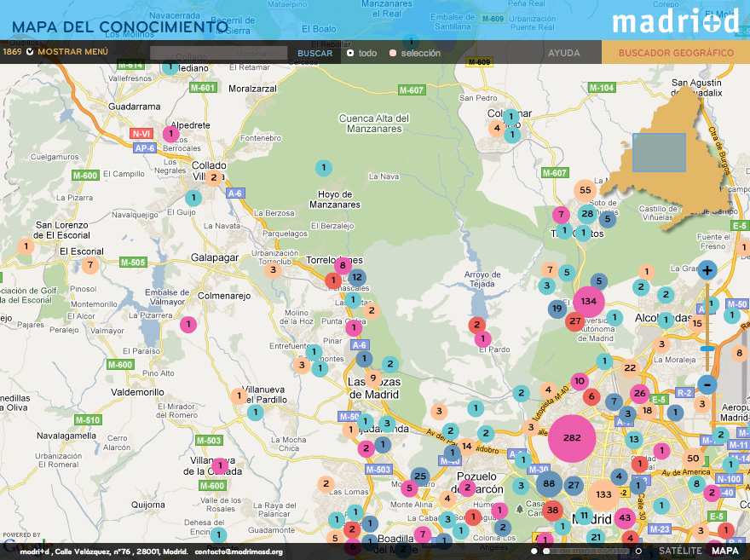Viewport: 750px width, 560px height.
Task: Open the pink 43 cluster marker
Action: coord(625,518)
